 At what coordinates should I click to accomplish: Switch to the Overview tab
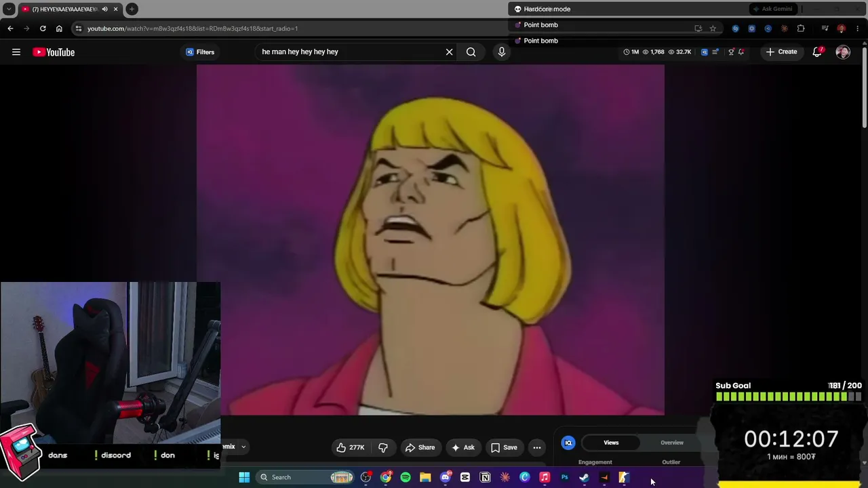click(672, 443)
